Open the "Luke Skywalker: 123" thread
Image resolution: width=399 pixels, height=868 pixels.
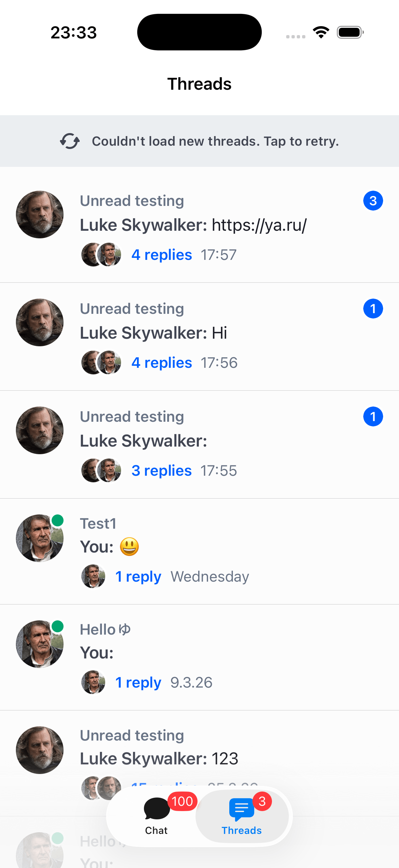[159, 759]
